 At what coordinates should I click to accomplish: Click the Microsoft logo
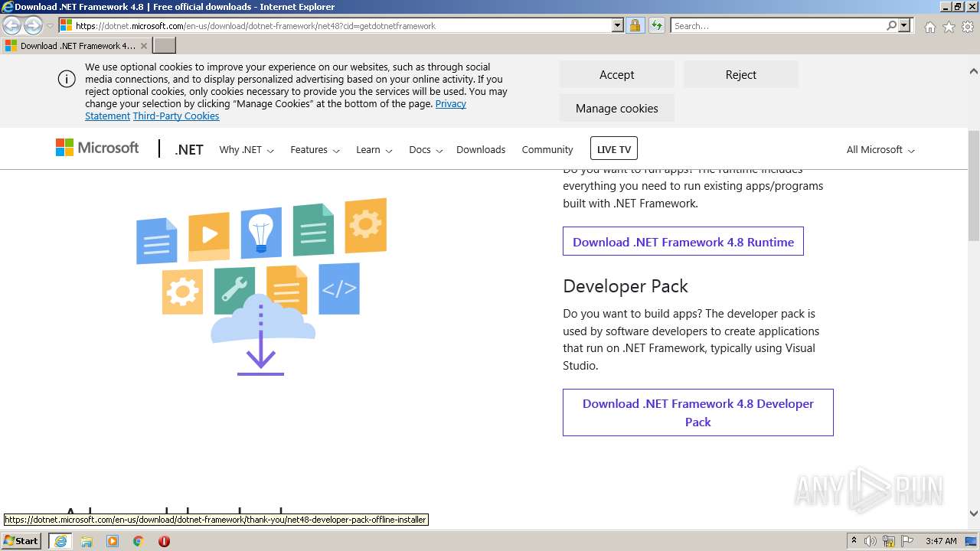coord(97,148)
